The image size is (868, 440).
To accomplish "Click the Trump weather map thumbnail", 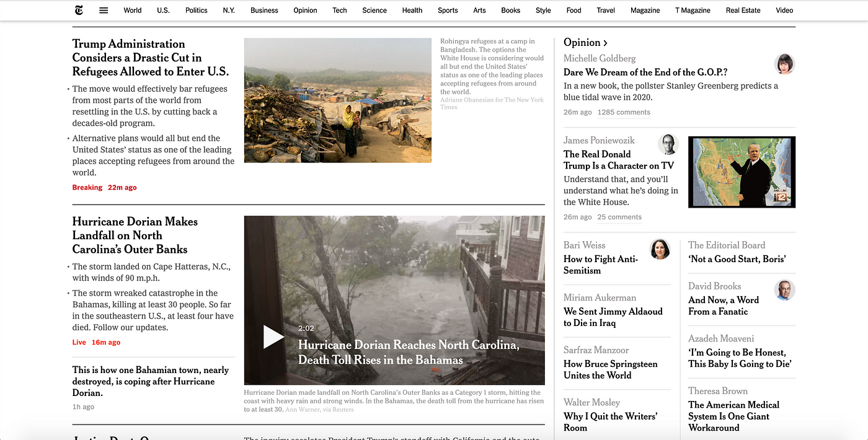I will (742, 172).
